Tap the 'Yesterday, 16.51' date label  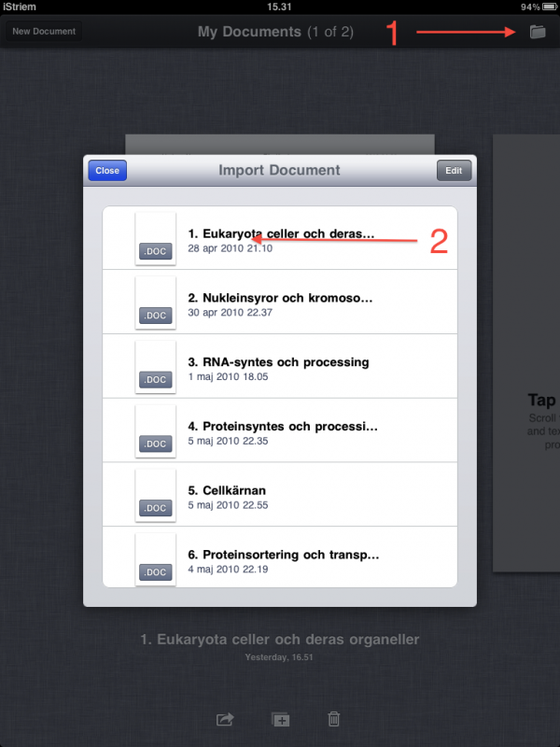(279, 657)
